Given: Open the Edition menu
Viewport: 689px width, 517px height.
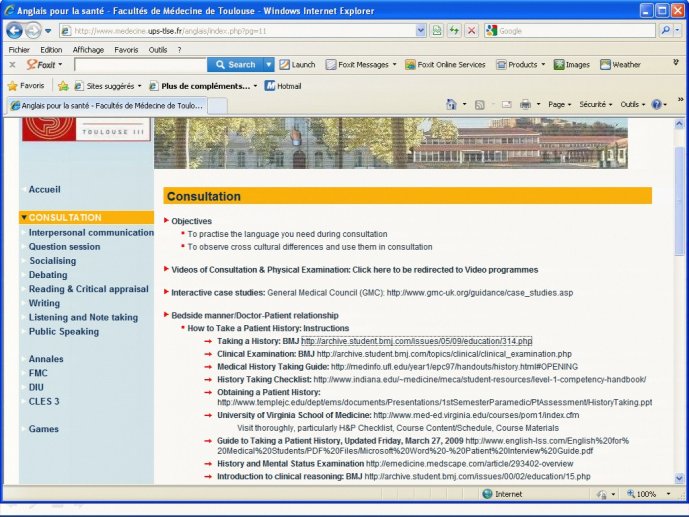Looking at the screenshot, I should pos(51,50).
